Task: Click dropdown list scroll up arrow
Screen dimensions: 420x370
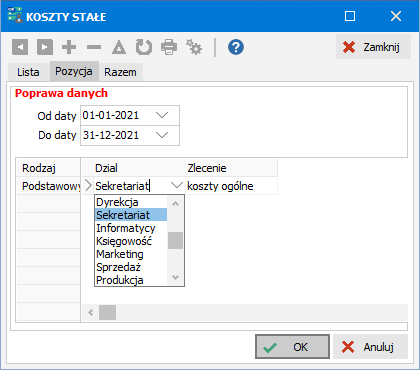Action: point(176,203)
